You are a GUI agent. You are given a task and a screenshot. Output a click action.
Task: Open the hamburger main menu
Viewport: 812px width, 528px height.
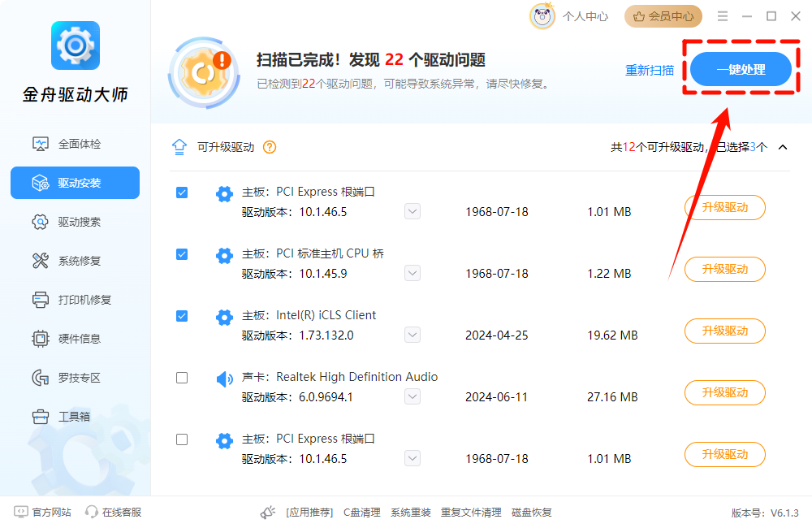tap(723, 16)
